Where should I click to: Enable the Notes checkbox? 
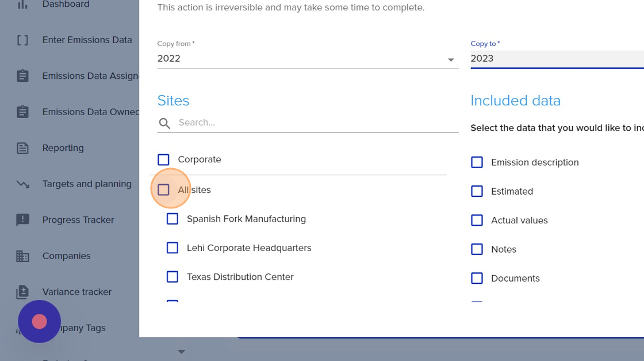tap(477, 249)
